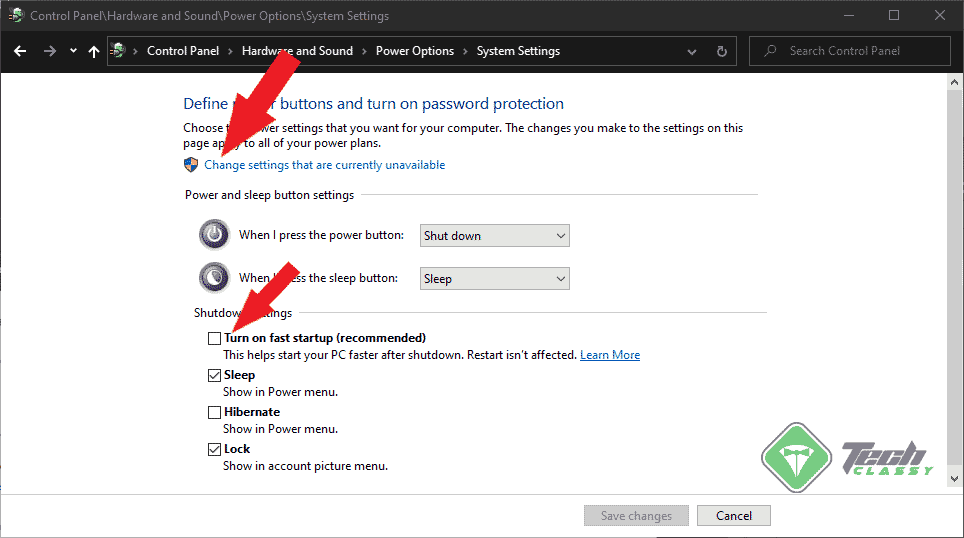Click the UAC shield icon

pos(191,165)
